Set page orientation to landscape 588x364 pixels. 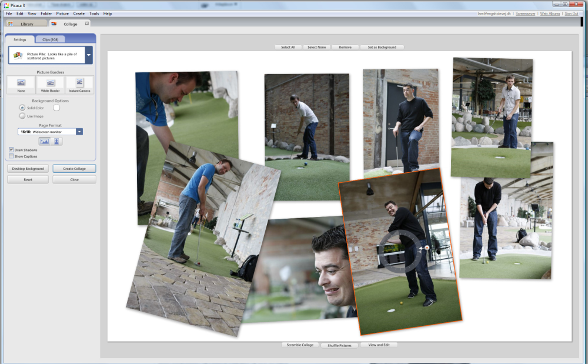point(44,141)
